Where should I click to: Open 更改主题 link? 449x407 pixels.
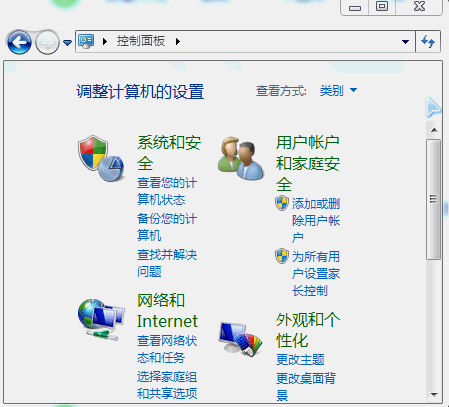(300, 360)
